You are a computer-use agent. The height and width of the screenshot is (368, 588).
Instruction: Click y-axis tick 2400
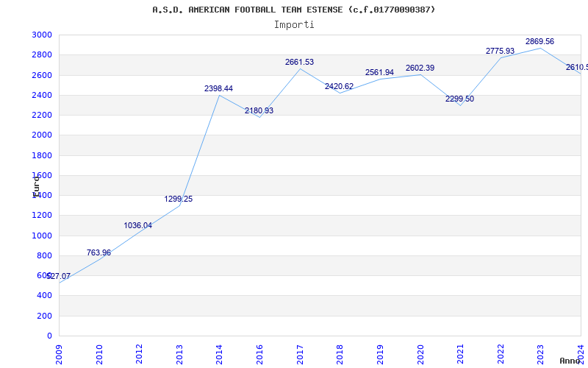(42, 95)
